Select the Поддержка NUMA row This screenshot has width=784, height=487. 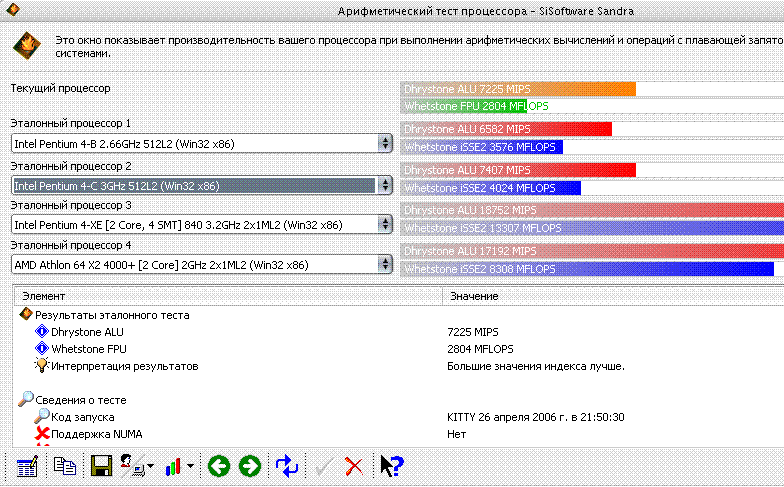click(399, 434)
